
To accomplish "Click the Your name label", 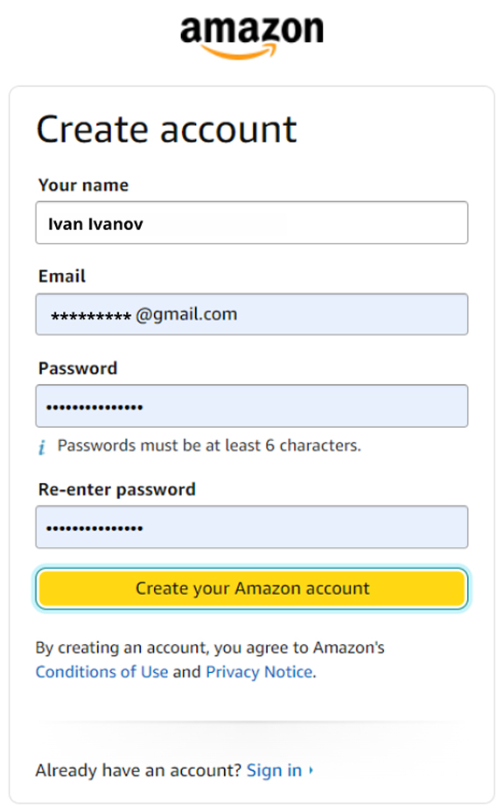I will point(83,185).
